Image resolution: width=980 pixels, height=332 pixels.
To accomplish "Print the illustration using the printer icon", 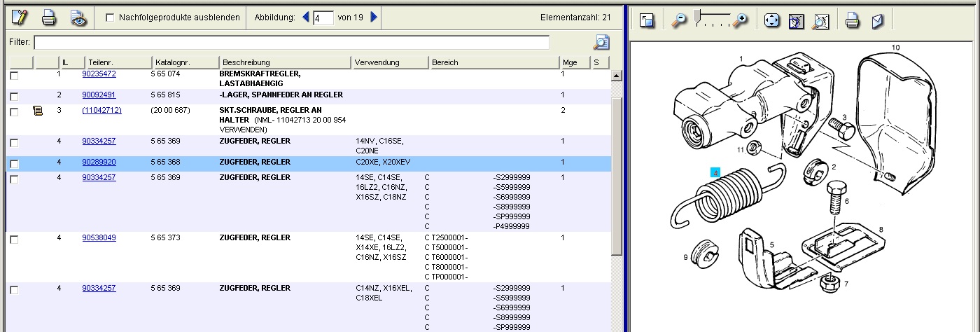I will click(x=852, y=20).
